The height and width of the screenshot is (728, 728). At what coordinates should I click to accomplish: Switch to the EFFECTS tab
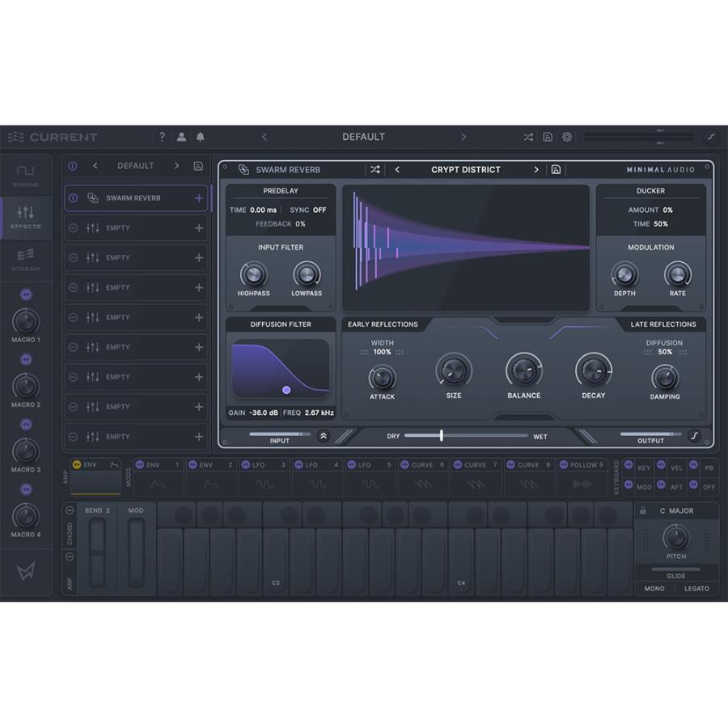tap(26, 218)
